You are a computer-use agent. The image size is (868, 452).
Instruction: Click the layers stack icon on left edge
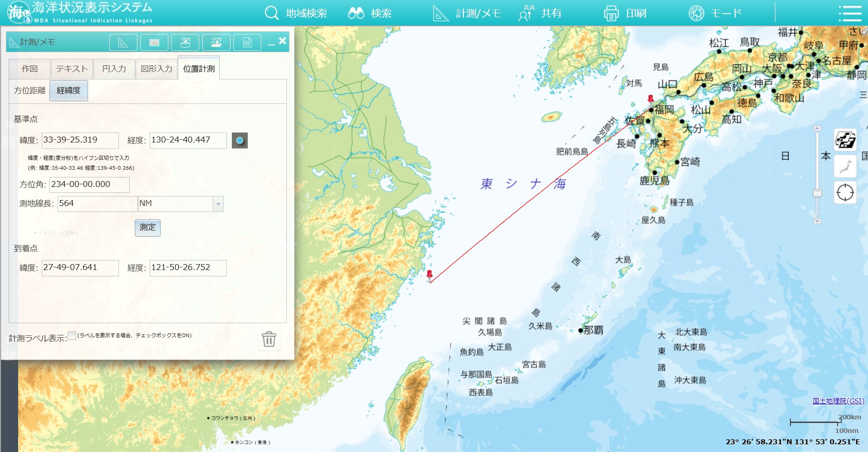coord(9,141)
